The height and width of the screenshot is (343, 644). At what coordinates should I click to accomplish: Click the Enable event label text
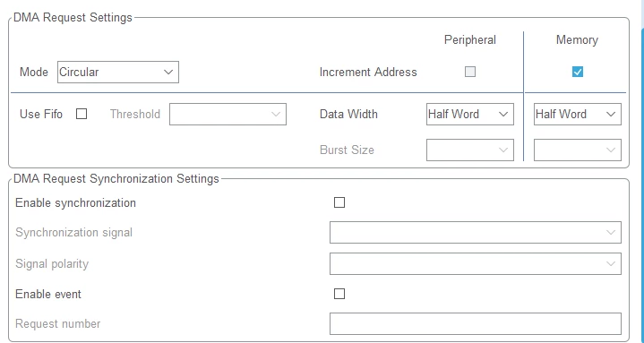(x=48, y=294)
